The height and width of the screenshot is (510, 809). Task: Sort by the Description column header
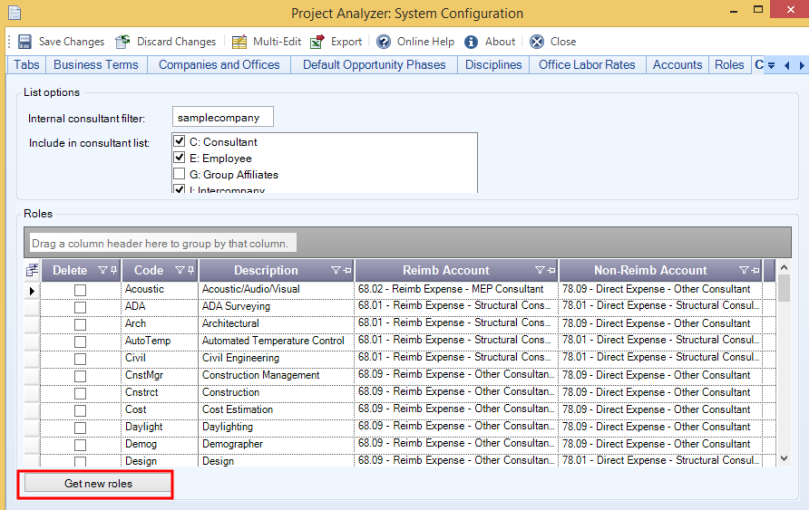265,270
